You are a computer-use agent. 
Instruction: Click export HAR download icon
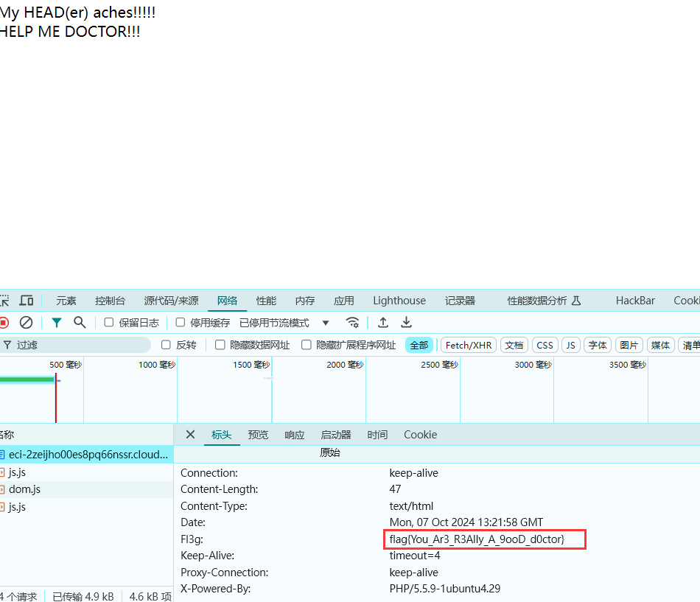click(406, 323)
